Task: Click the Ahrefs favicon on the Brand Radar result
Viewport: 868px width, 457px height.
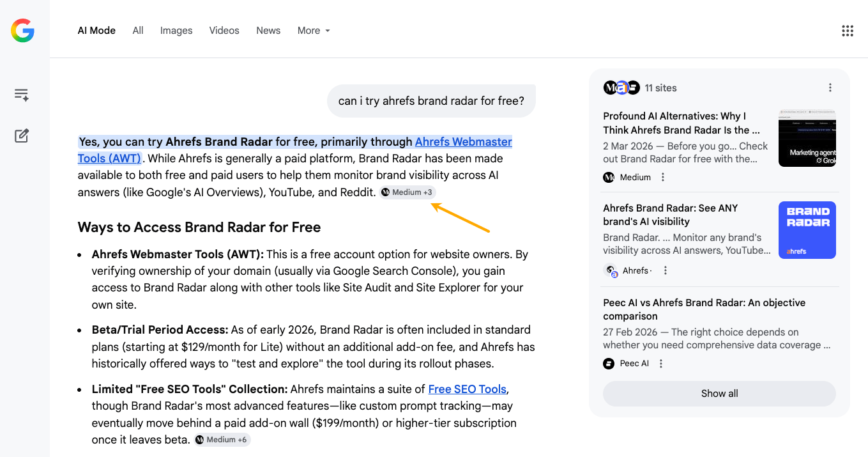Action: (x=611, y=270)
